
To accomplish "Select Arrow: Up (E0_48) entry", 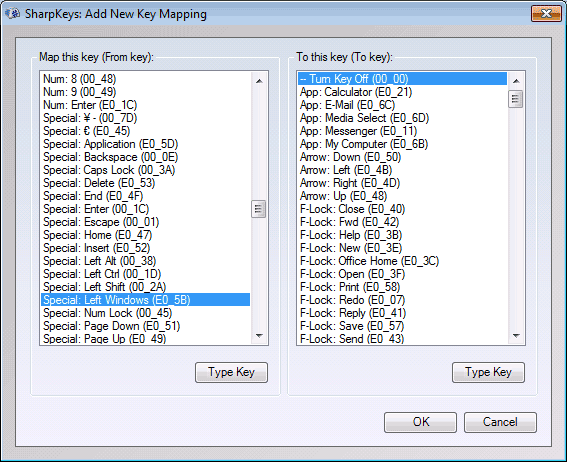I will [x=402, y=196].
